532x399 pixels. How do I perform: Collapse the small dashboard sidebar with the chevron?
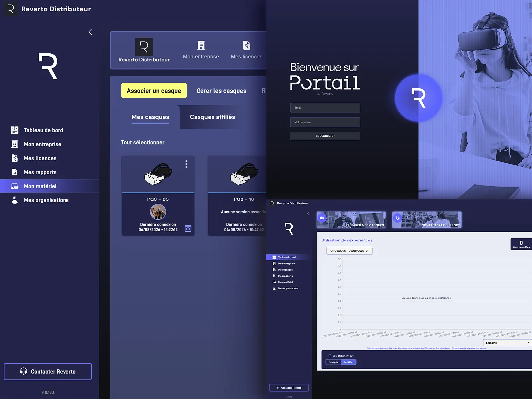(x=308, y=213)
